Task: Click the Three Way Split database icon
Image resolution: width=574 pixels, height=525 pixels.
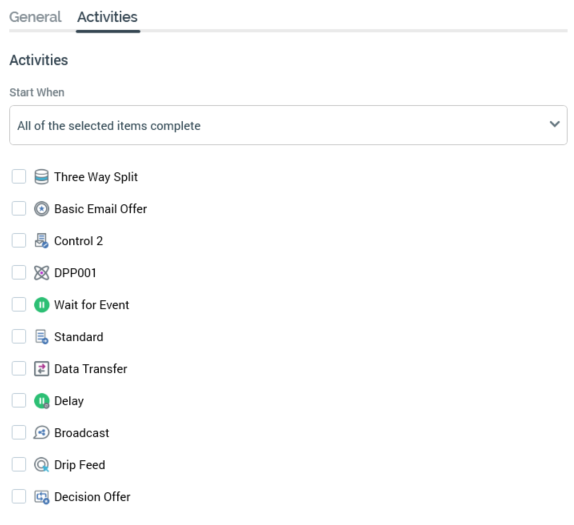Action: 41,177
